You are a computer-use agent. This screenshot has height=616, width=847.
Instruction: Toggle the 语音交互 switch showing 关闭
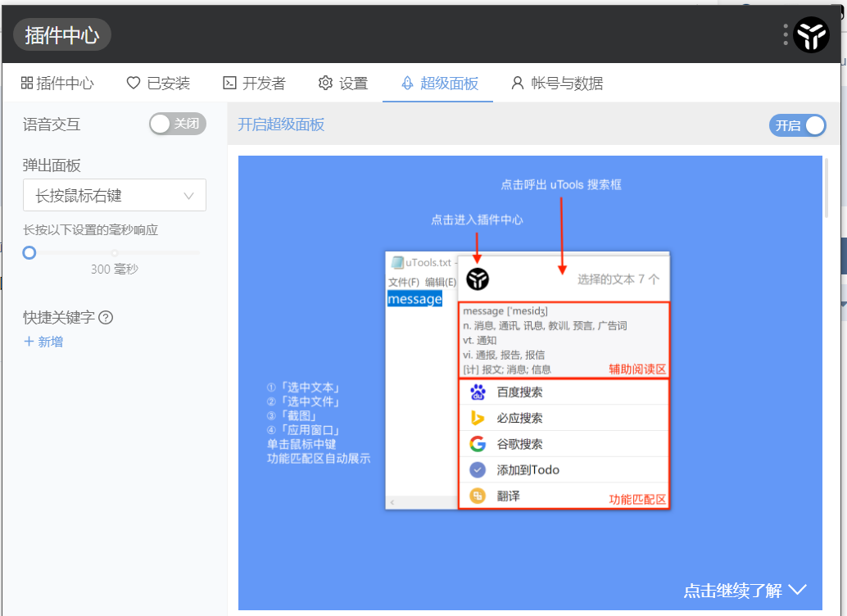pos(178,124)
